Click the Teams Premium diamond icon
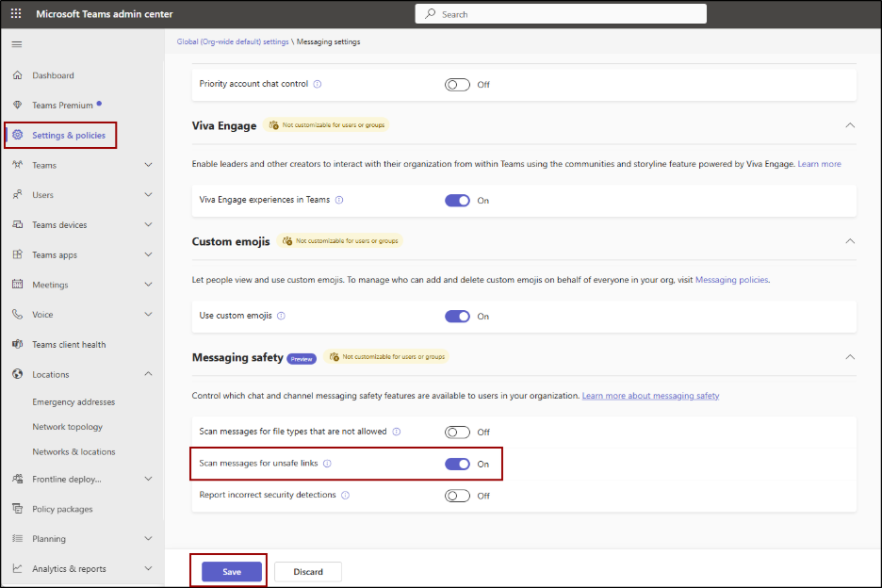The height and width of the screenshot is (588, 882). coord(17,106)
